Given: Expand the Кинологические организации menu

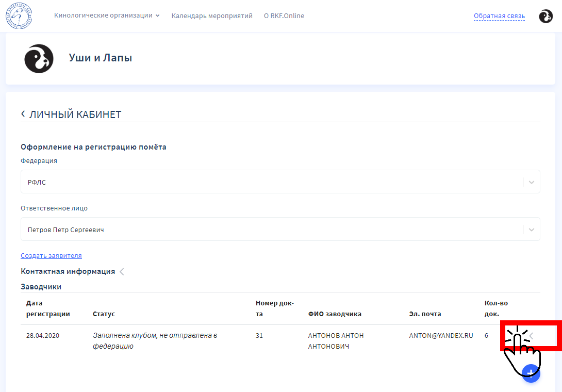Looking at the screenshot, I should click(107, 15).
